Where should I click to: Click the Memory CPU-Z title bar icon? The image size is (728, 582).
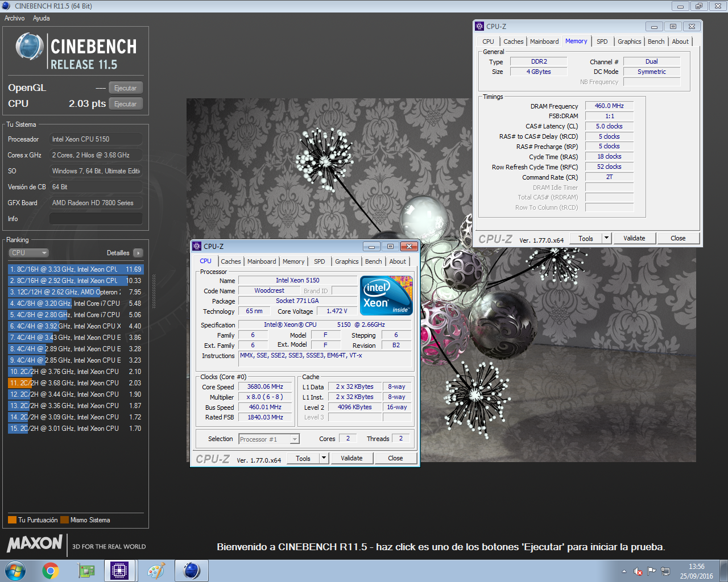[x=480, y=26]
